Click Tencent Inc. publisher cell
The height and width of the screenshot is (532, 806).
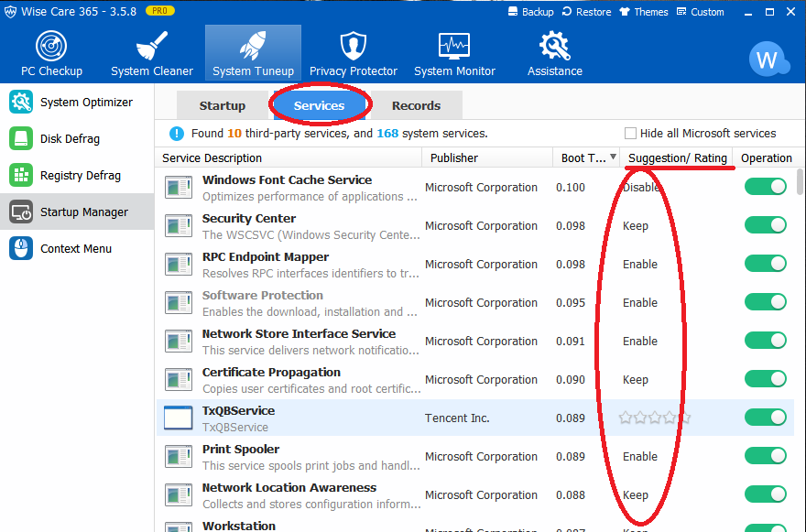(x=457, y=418)
